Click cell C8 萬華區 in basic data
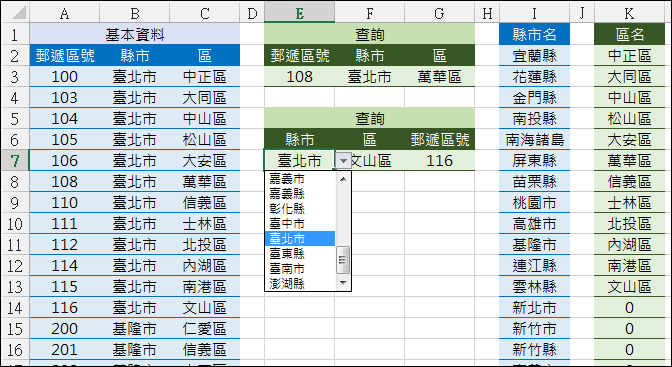This screenshot has width=672, height=367. pyautogui.click(x=204, y=181)
